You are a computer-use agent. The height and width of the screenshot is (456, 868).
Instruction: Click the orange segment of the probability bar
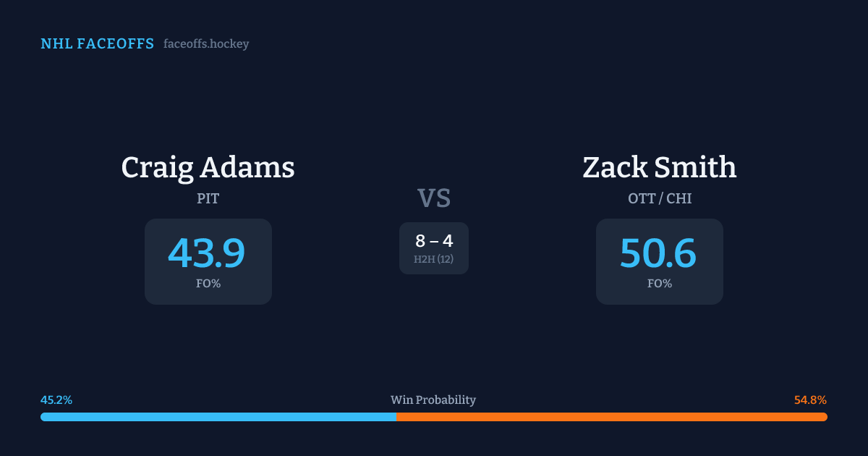coord(611,417)
